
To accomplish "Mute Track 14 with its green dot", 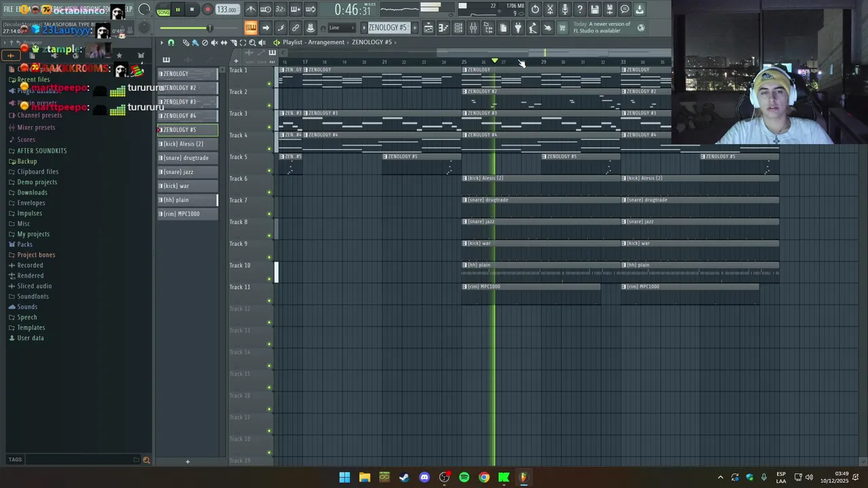I will [269, 366].
